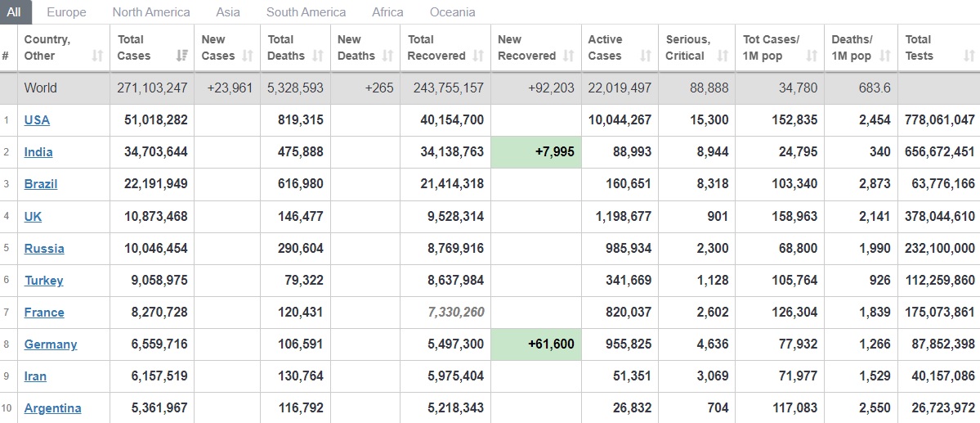Switch to the Europe tab
Screen dimensions: 980x423
(x=66, y=12)
